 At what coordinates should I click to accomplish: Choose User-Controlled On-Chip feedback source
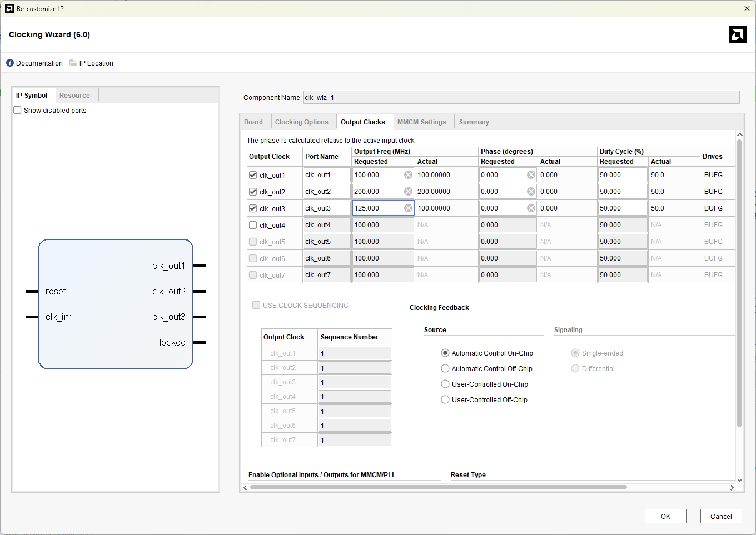click(x=445, y=384)
